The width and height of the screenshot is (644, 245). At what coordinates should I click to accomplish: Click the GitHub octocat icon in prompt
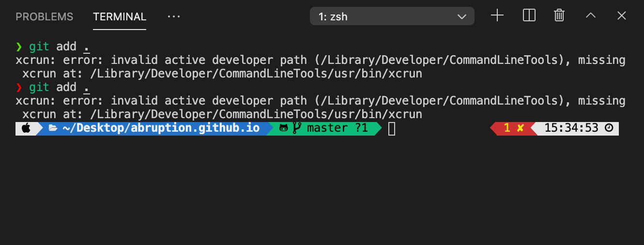(x=284, y=128)
